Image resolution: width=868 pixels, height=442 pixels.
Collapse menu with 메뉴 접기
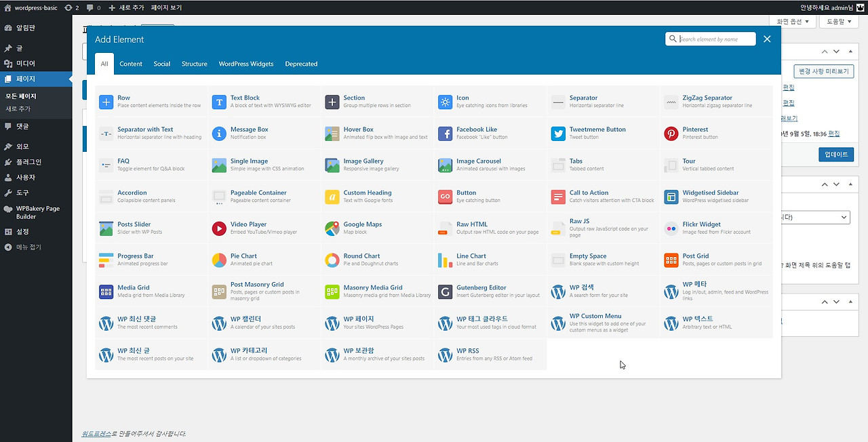click(x=36, y=247)
